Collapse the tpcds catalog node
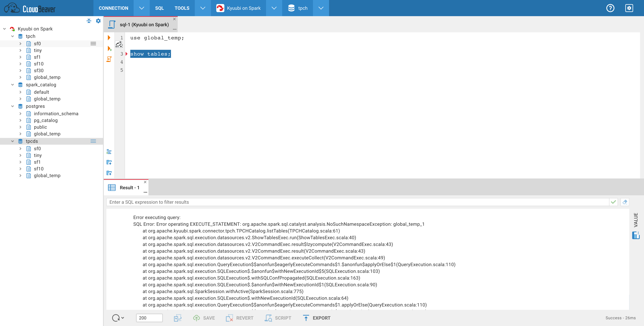The height and width of the screenshot is (326, 644). [12, 141]
